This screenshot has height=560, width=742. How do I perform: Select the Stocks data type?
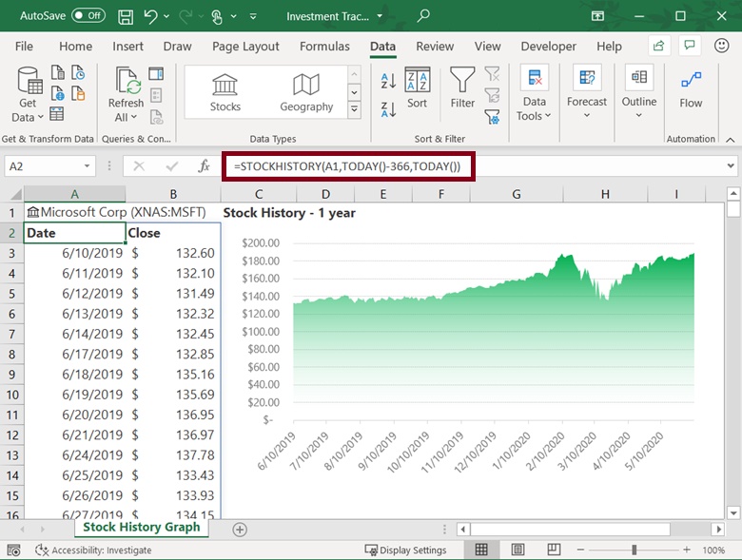pos(225,93)
